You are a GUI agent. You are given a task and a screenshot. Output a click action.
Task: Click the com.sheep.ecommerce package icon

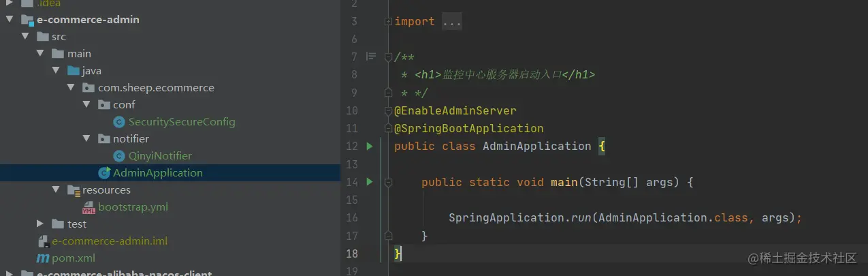(89, 88)
